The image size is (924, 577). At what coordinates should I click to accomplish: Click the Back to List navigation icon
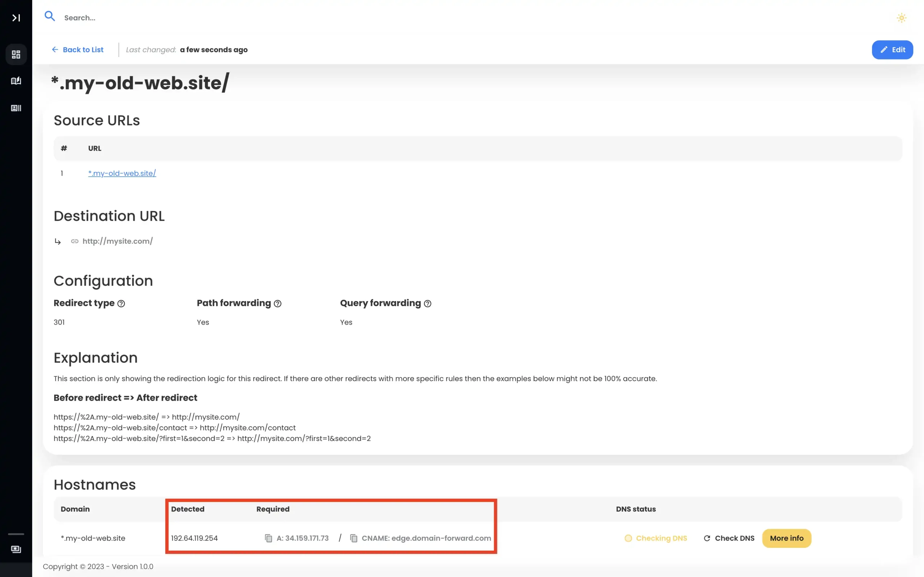[55, 49]
